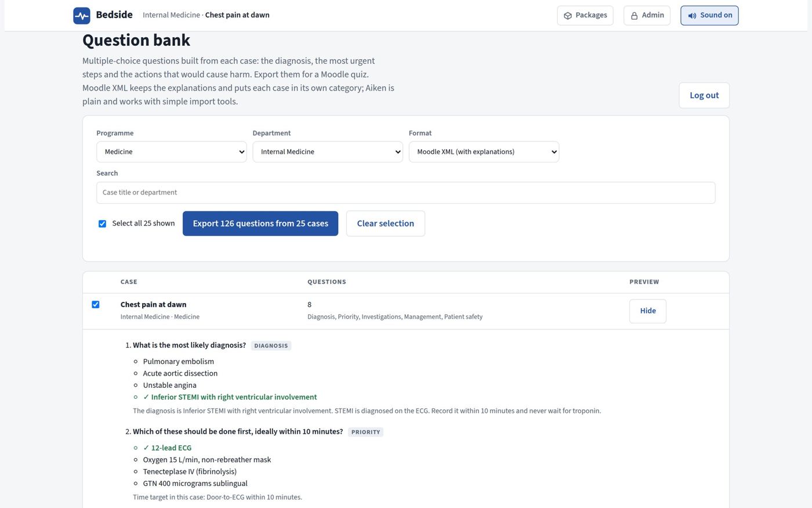The height and width of the screenshot is (508, 812).
Task: Click the answer option Unstable angina
Action: click(170, 385)
